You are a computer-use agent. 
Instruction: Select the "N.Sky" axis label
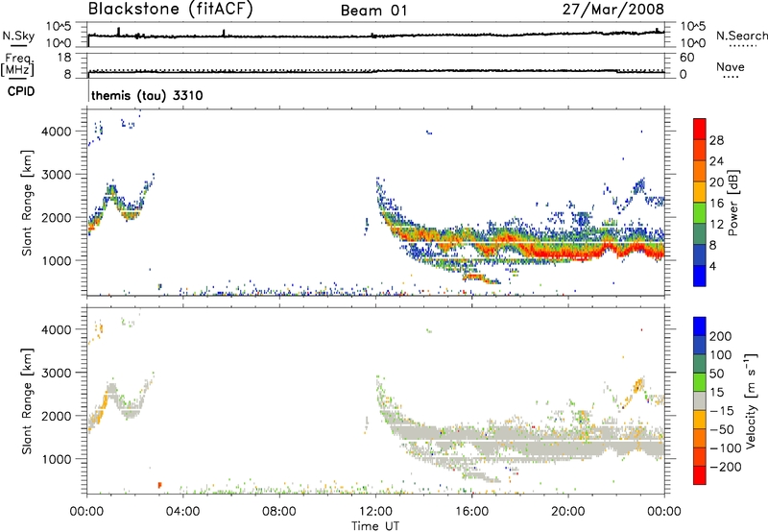18,36
